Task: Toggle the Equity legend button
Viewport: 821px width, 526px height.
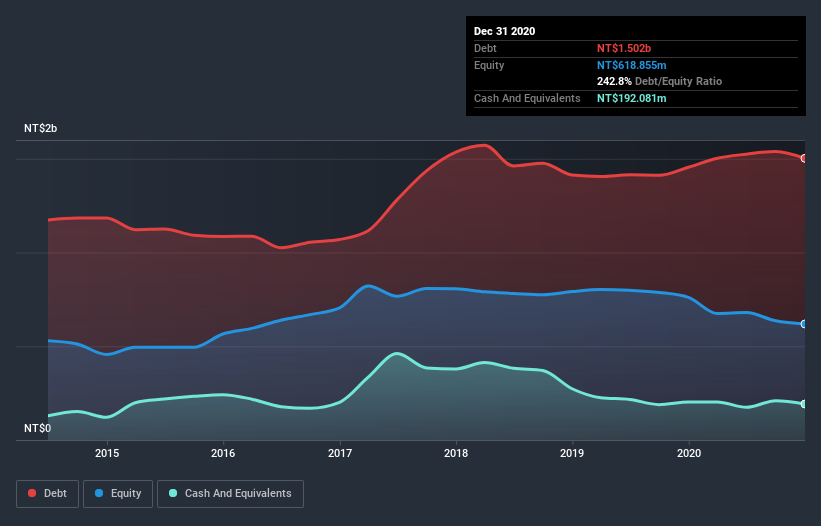Action: [118, 494]
